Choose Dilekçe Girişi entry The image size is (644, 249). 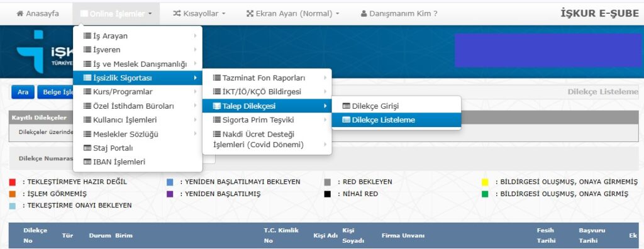(396, 106)
